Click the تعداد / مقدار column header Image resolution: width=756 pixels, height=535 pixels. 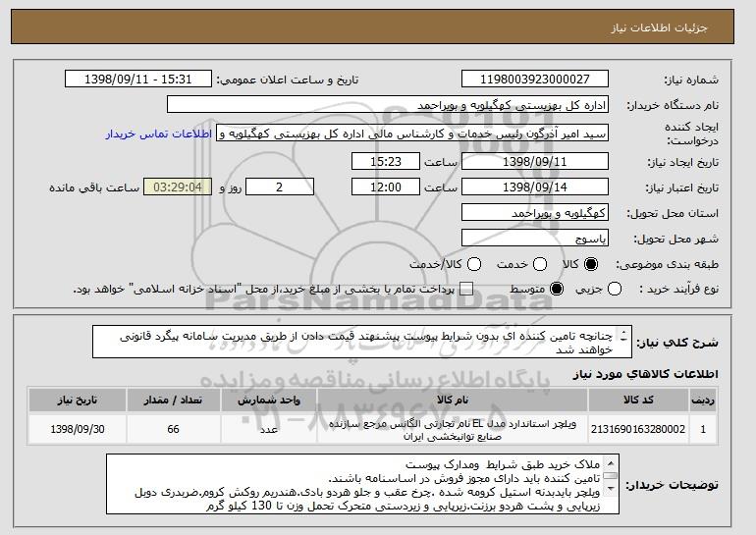(x=174, y=401)
